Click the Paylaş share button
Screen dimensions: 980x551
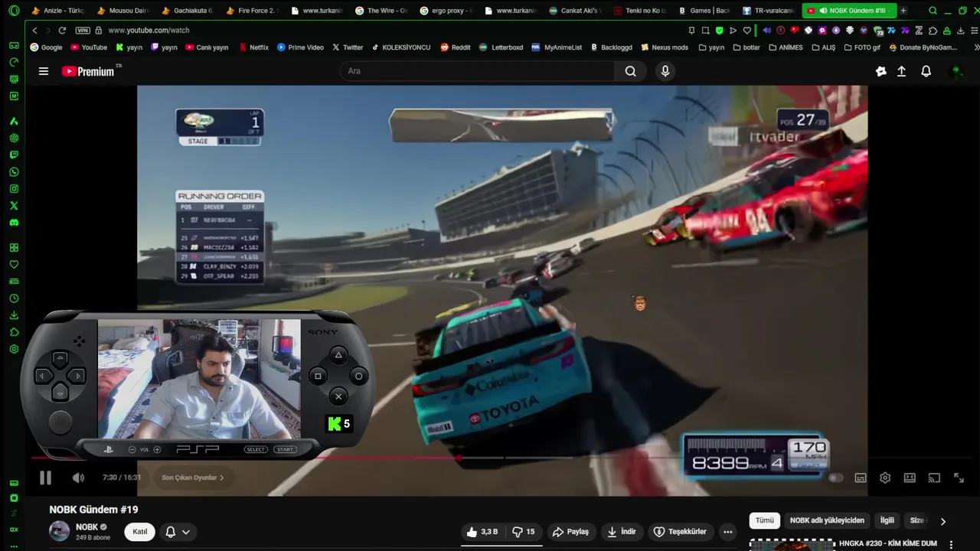click(571, 532)
